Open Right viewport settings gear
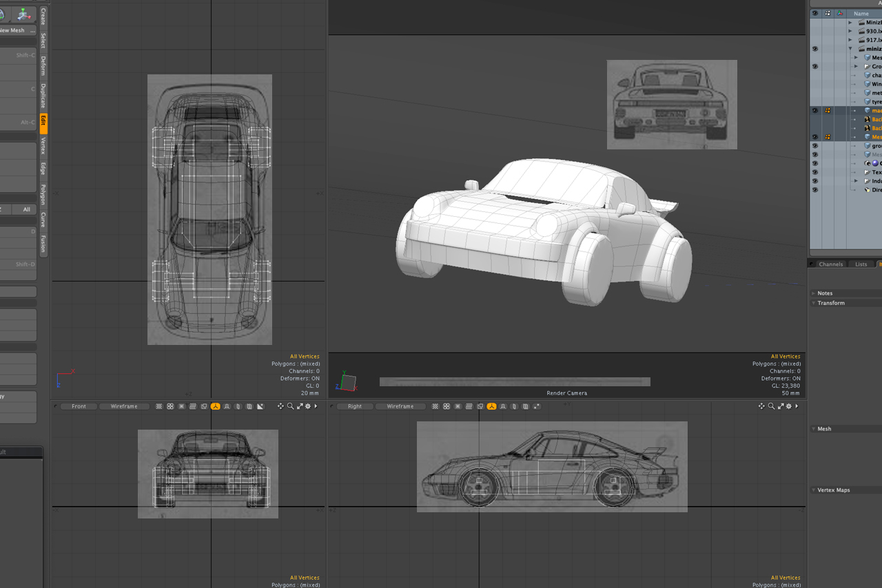 coord(789,406)
